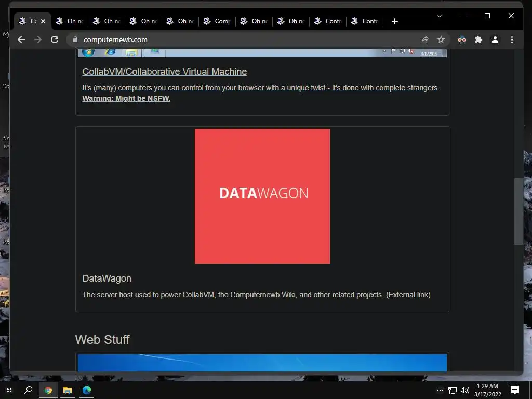Go back to the previous page

(x=21, y=39)
